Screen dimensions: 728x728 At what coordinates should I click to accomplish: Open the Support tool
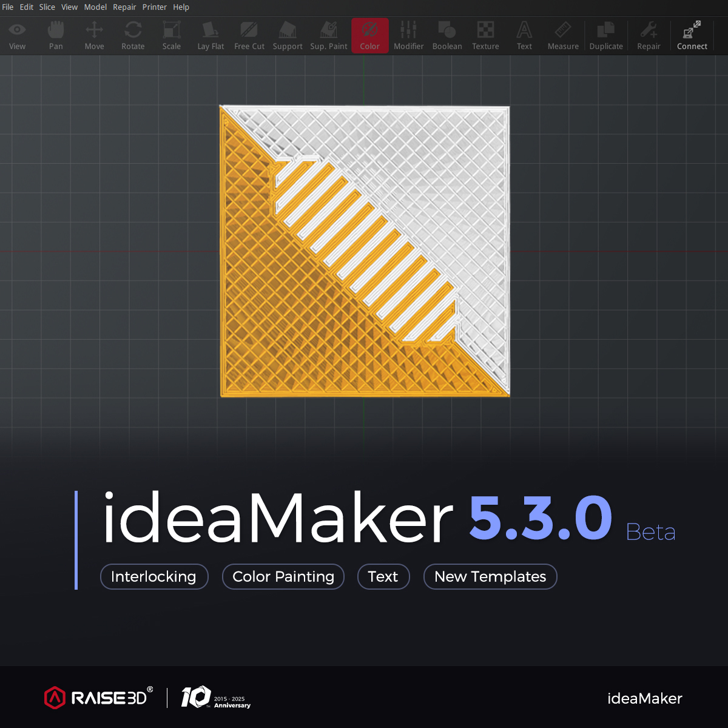click(x=288, y=36)
